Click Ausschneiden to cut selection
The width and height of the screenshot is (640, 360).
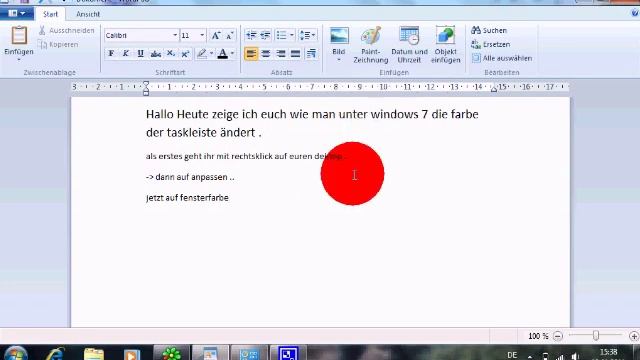[x=67, y=31]
